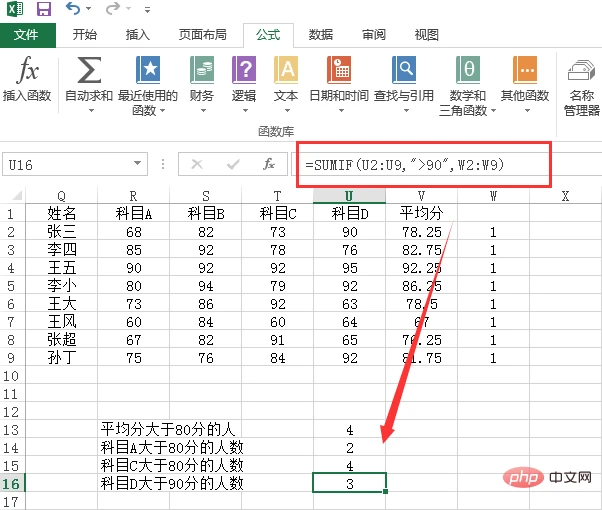Screen dimensions: 602x510
Task: Open More Functions (其他函数) icon
Action: tap(525, 70)
